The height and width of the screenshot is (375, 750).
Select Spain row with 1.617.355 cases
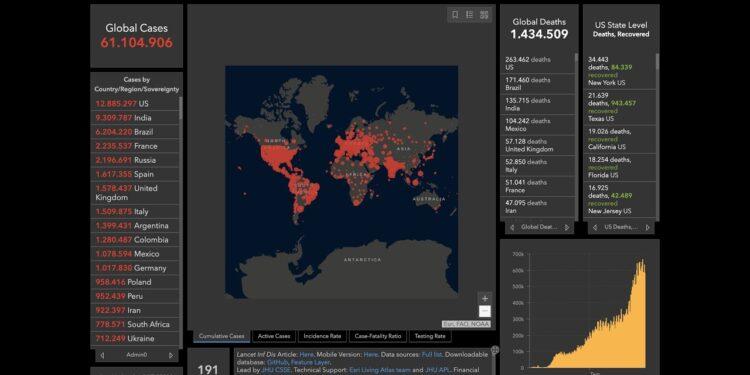(x=135, y=174)
